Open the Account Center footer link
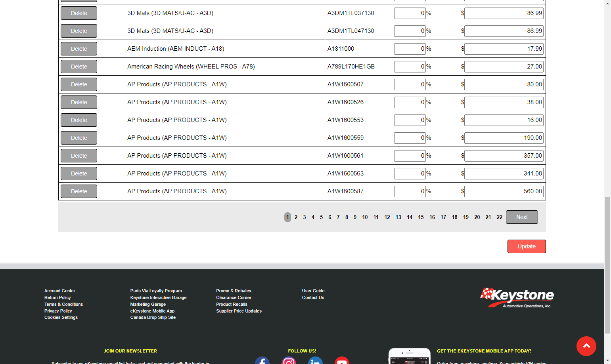Viewport: 611px width, 364px height. tap(59, 291)
